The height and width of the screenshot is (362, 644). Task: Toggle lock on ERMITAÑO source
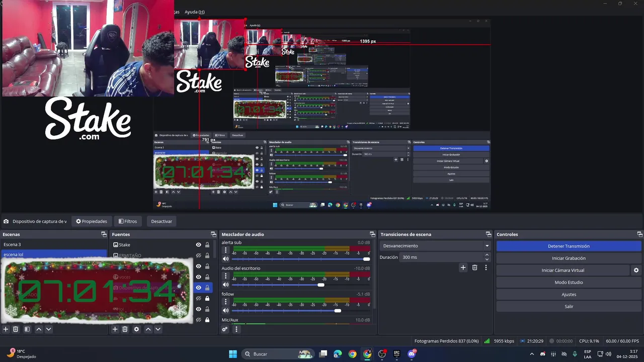tap(207, 255)
